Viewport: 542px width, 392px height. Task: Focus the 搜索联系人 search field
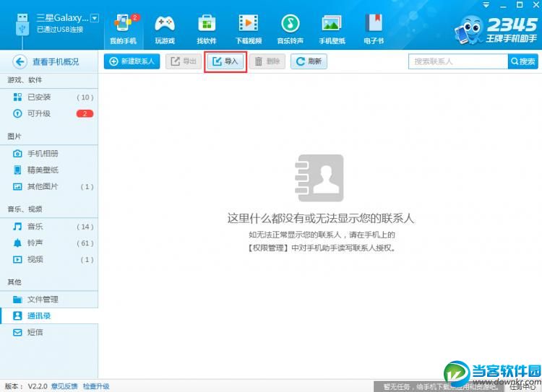click(458, 61)
